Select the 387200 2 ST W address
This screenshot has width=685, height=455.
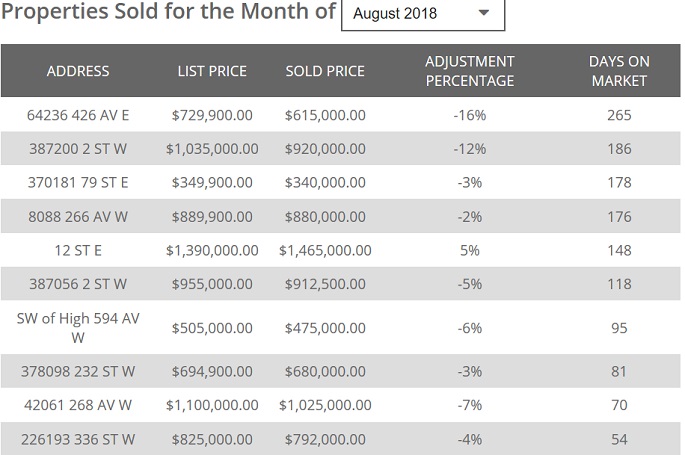click(x=78, y=149)
